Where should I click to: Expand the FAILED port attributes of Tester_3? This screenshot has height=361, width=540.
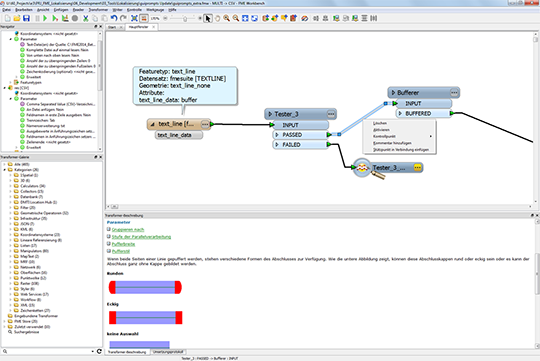277,145
